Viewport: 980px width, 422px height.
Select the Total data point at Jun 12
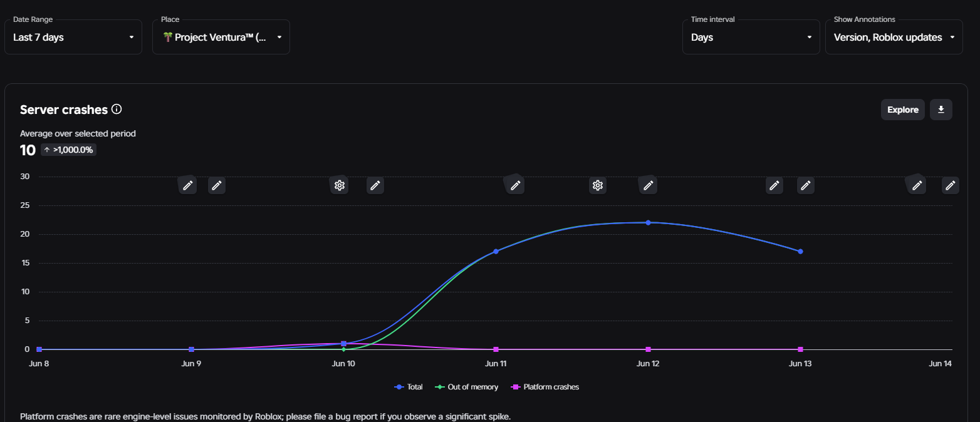click(x=648, y=222)
